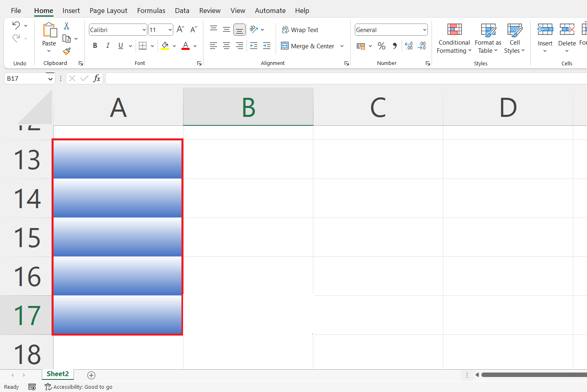Open the Font settings dialog launcher
587x392 pixels.
click(199, 63)
